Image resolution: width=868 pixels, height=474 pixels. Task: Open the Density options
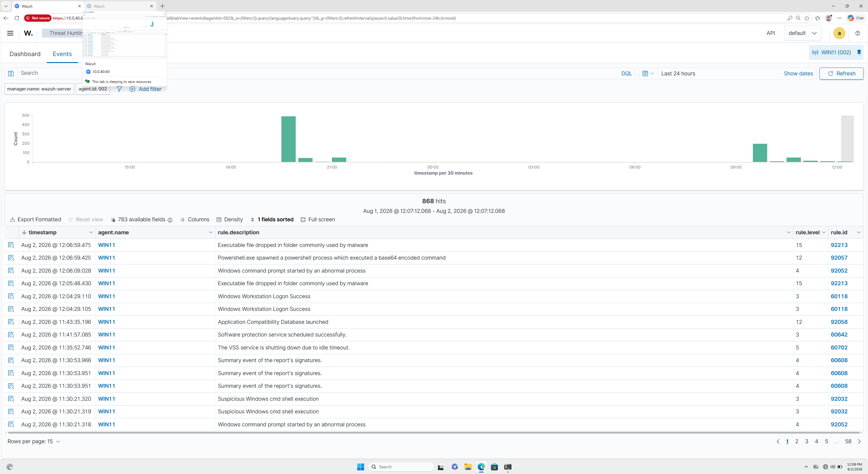coord(229,220)
